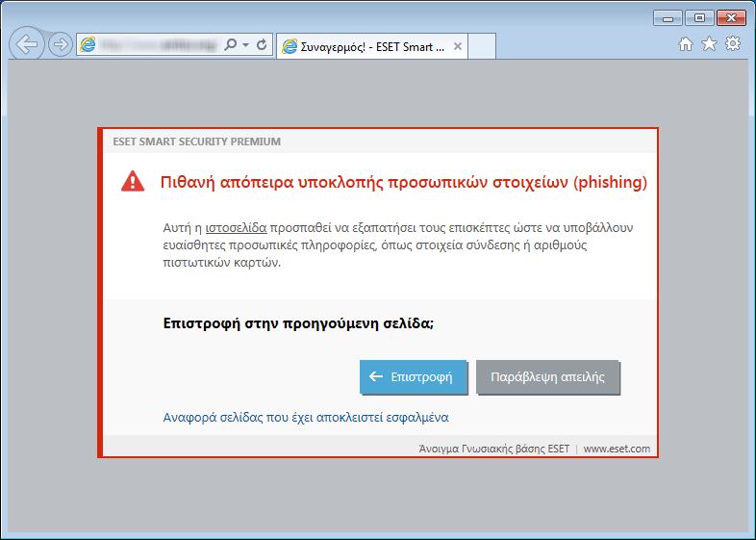The width and height of the screenshot is (756, 540).
Task: Click the underlined 'ιστοσελίδα' link
Action: [237, 227]
